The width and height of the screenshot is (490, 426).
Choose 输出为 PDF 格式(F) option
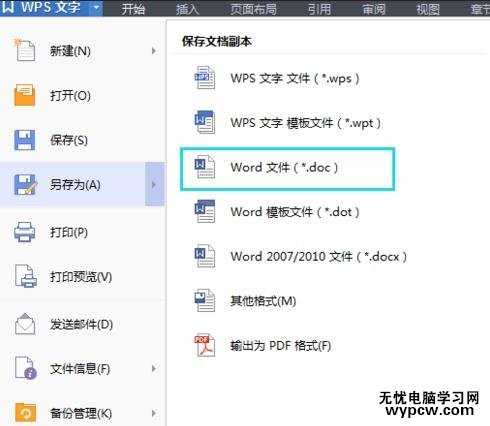point(280,346)
